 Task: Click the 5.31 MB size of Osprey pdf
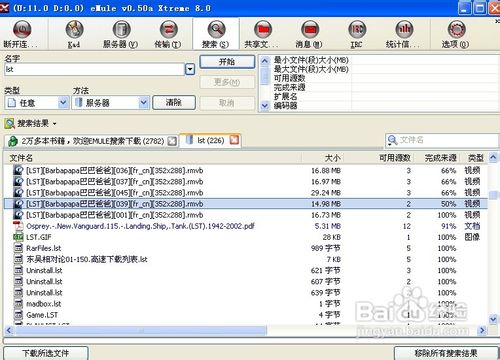tap(327, 226)
